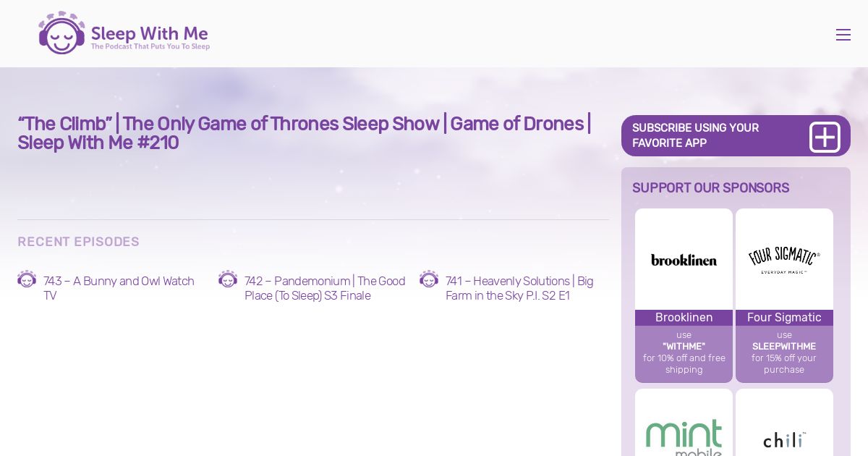Click headphone icon beside episode 742
868x456 pixels.
[x=228, y=279]
